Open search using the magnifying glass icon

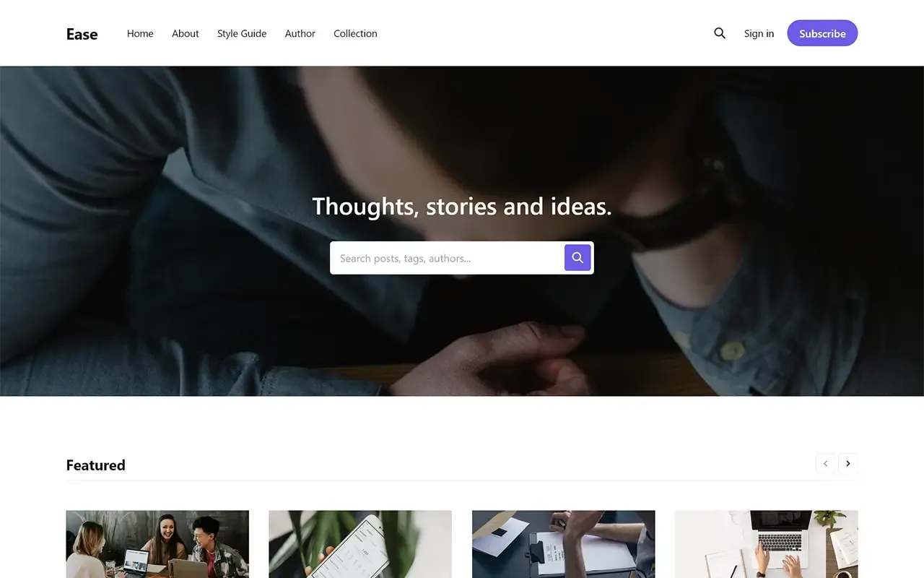click(x=719, y=33)
